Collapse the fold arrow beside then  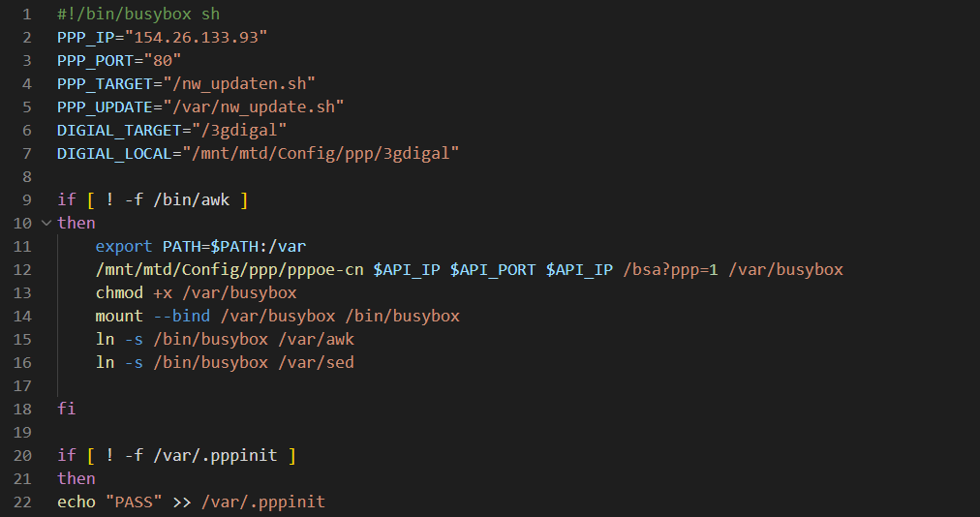click(46, 223)
